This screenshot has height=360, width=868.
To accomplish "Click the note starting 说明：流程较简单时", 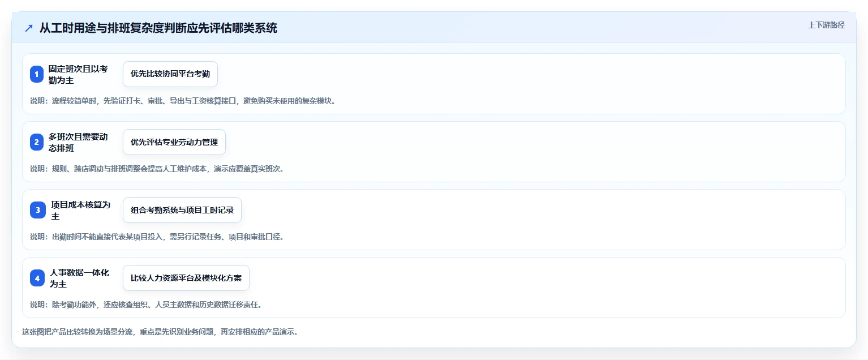I will click(x=183, y=101).
